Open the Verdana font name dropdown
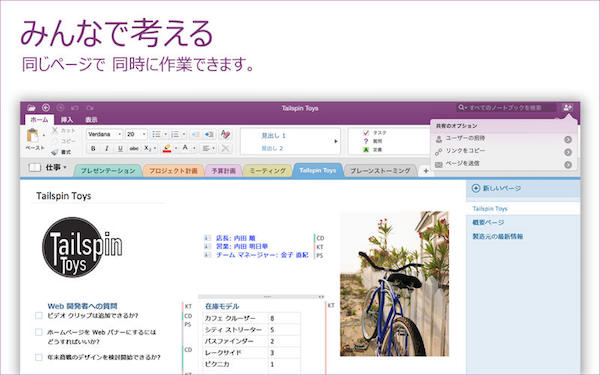 120,134
